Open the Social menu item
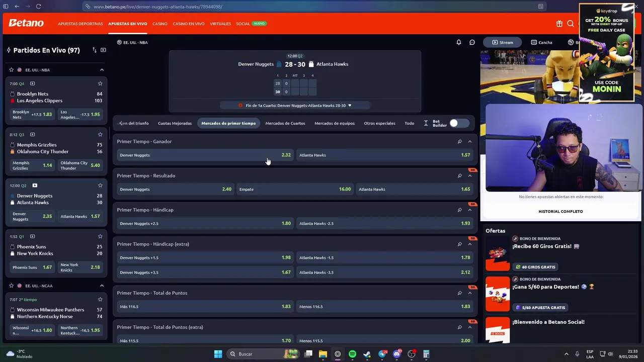The height and width of the screenshot is (362, 644). [243, 24]
